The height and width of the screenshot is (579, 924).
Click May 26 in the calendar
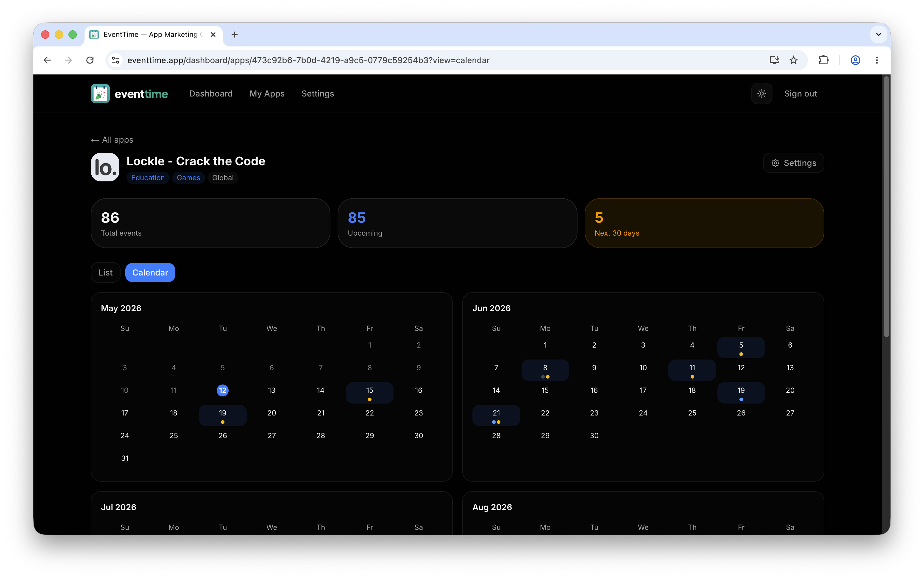[223, 435]
